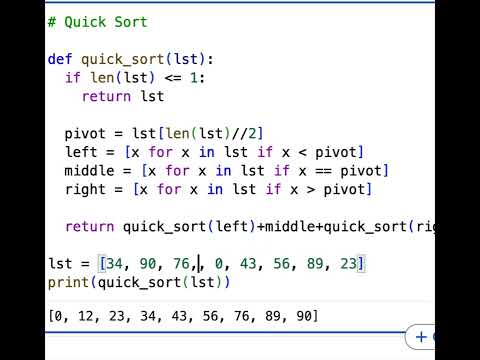This screenshot has width=480, height=360.
Task: Click the number 90 in the list literal
Action: (148, 264)
